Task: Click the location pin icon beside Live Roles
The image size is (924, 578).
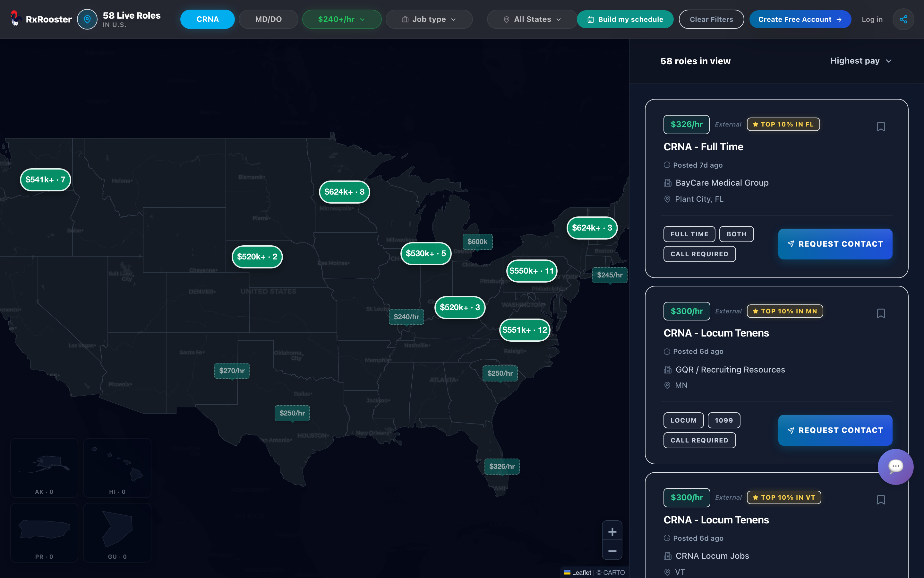Action: [88, 19]
